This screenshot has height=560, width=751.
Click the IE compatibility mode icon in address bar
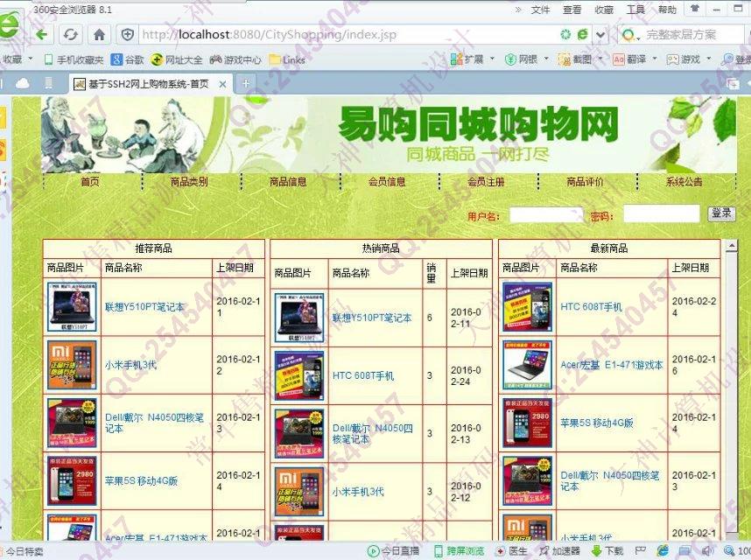coord(582,34)
